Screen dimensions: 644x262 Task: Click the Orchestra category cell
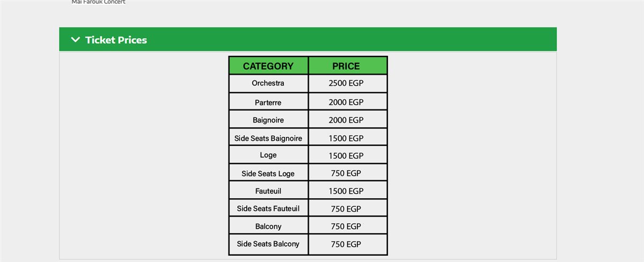tap(268, 83)
